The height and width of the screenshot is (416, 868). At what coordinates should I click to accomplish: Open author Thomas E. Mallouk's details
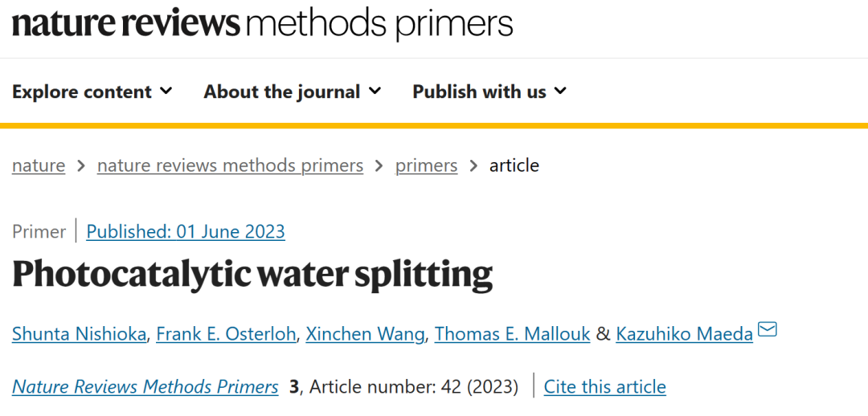point(513,333)
